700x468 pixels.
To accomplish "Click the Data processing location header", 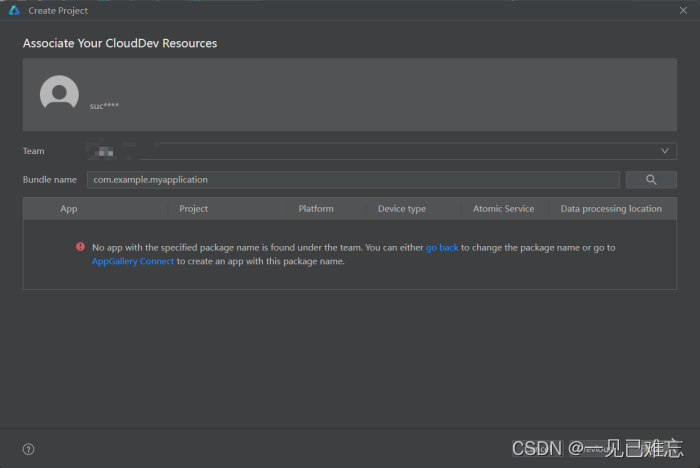I will click(x=611, y=209).
